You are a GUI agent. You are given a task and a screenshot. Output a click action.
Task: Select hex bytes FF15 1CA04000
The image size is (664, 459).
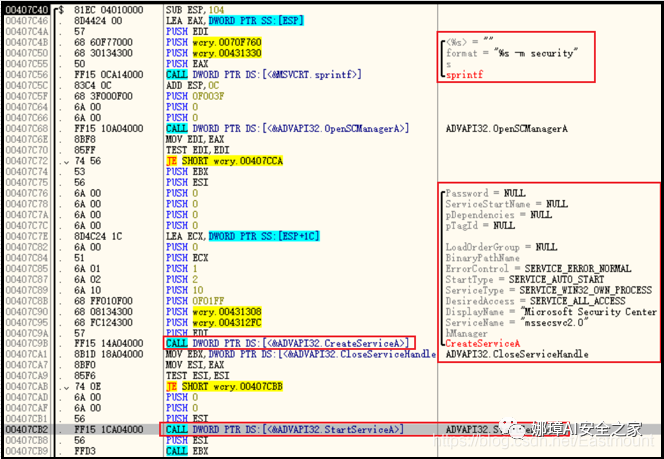tap(108, 429)
